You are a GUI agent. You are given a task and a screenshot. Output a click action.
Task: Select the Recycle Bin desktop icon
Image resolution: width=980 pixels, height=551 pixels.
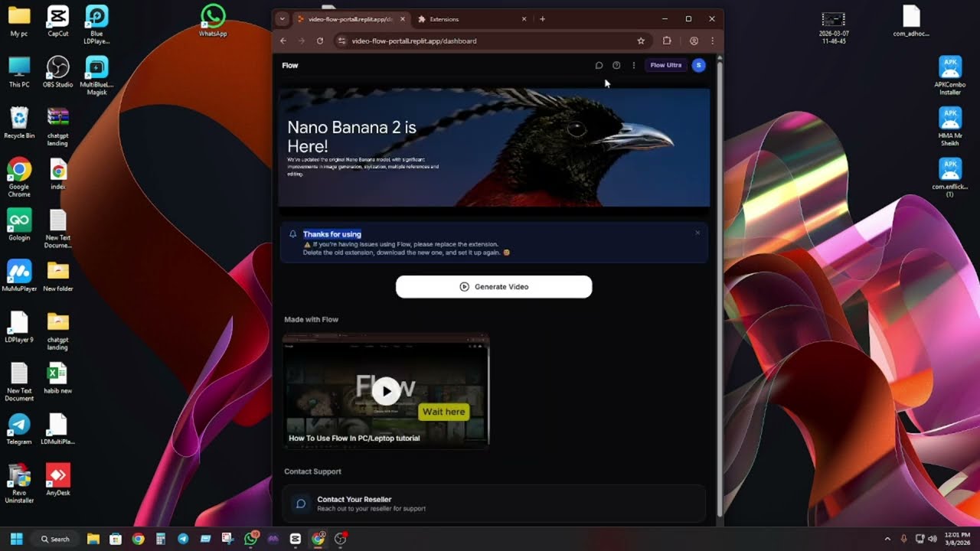pos(19,122)
